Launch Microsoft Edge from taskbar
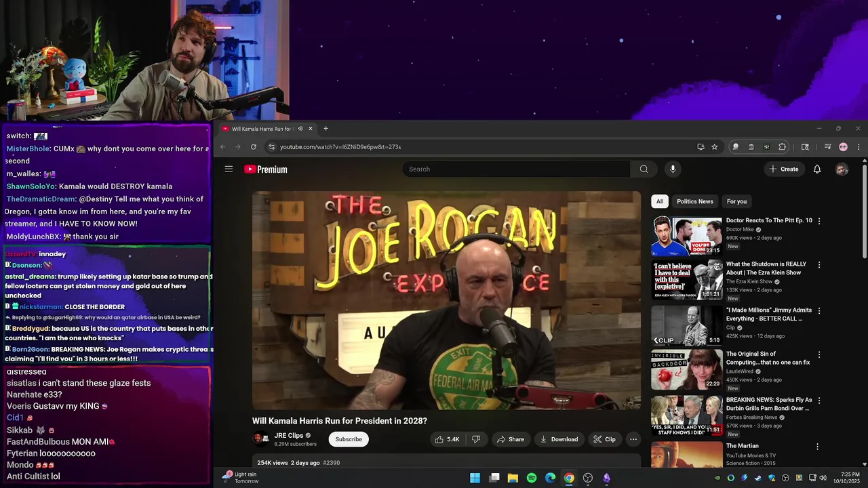868x488 pixels. point(551,478)
